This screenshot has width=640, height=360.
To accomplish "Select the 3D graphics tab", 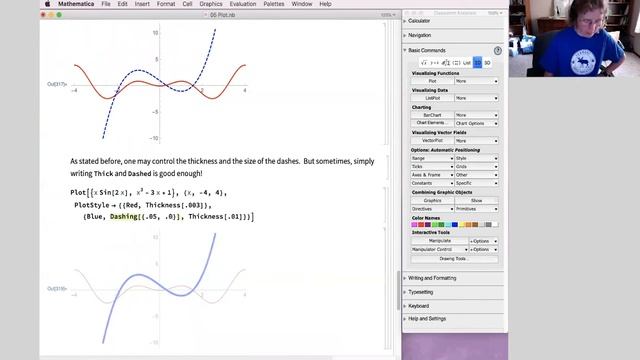I will (487, 62).
